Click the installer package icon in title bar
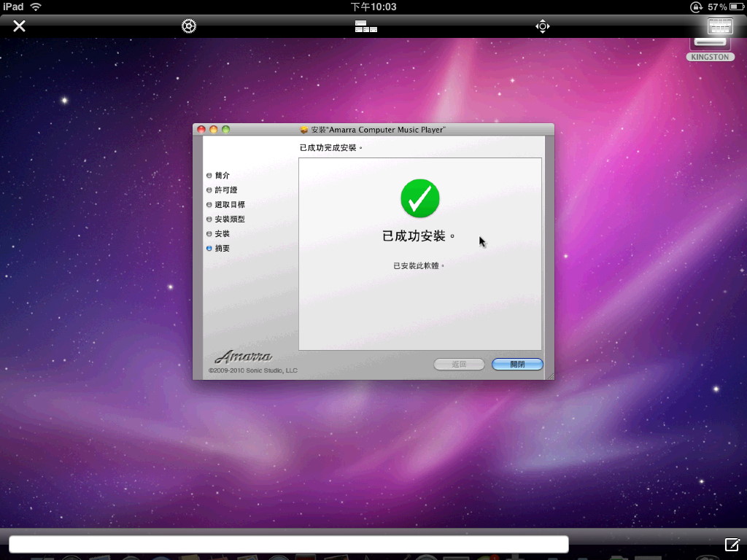Image resolution: width=747 pixels, height=560 pixels. click(x=304, y=130)
